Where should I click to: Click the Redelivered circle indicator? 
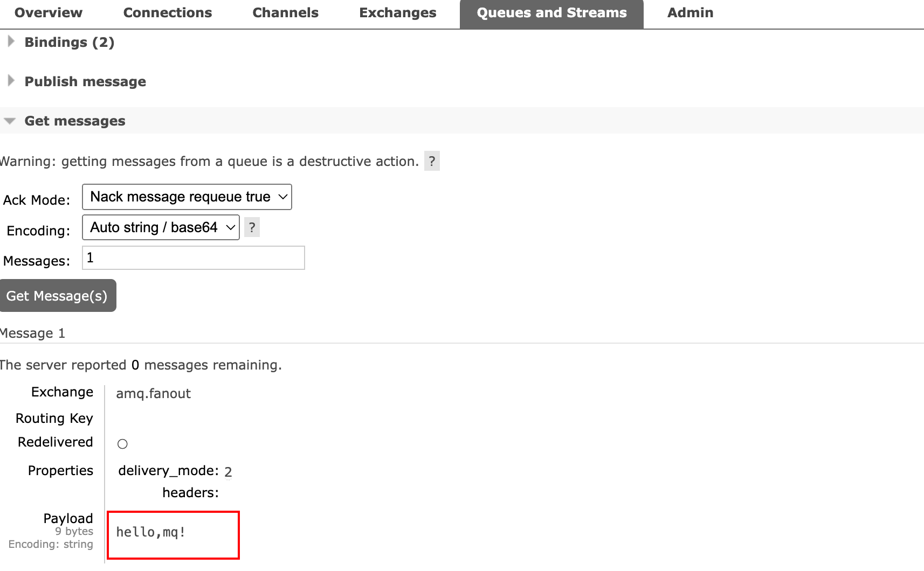(122, 444)
